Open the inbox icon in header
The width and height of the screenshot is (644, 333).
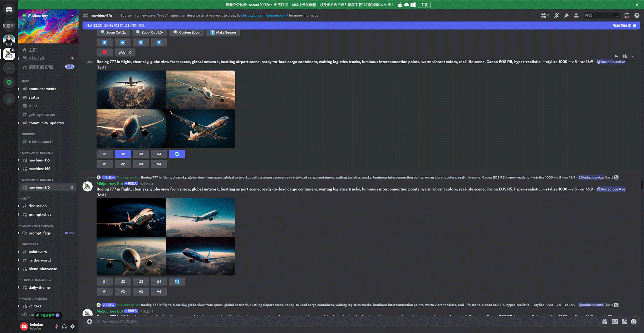[x=627, y=15]
